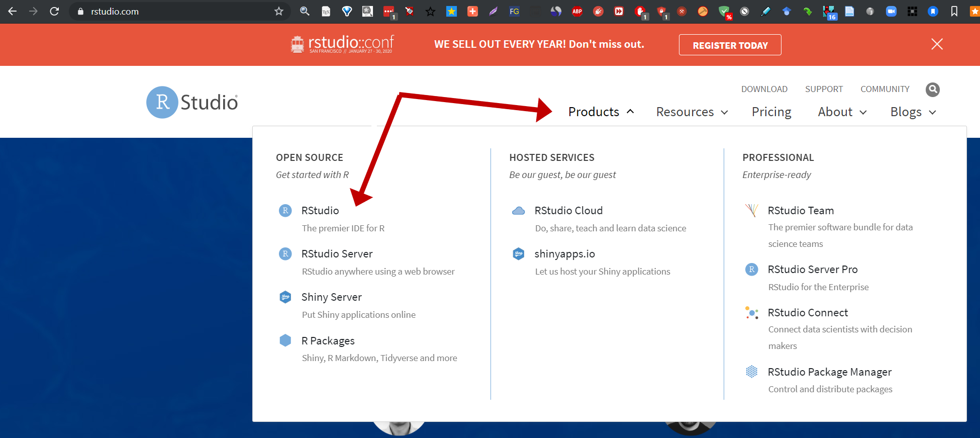Open the Pricing page
The image size is (980, 438).
tap(771, 112)
